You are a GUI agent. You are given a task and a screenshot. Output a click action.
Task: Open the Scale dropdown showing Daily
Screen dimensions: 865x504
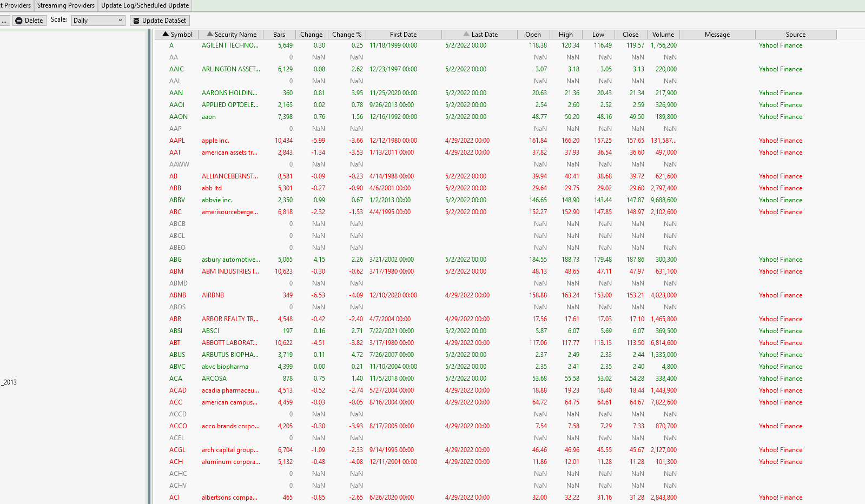98,21
